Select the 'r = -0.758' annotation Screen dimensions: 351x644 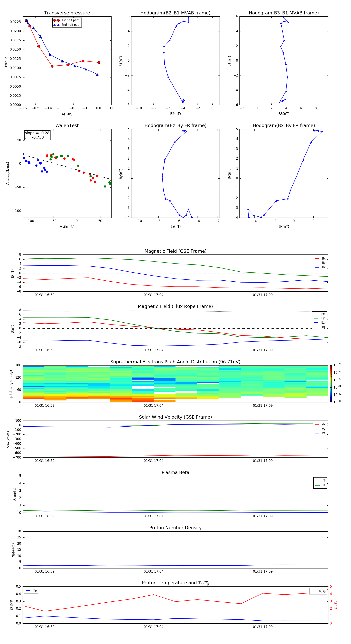click(35, 137)
